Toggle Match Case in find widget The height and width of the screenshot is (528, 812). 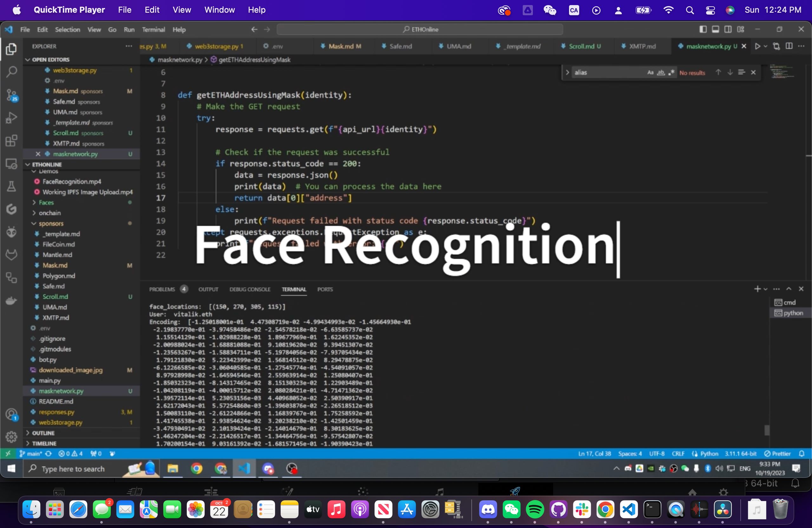click(650, 72)
